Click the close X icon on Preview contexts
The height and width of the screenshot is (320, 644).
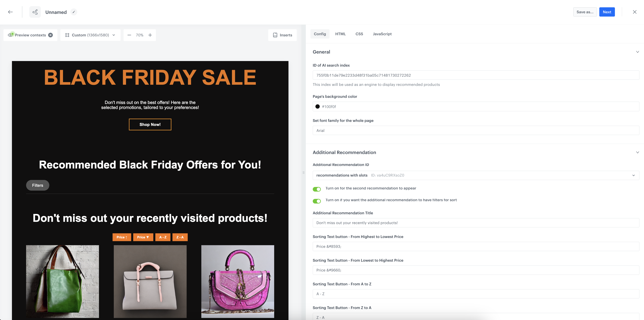click(50, 35)
